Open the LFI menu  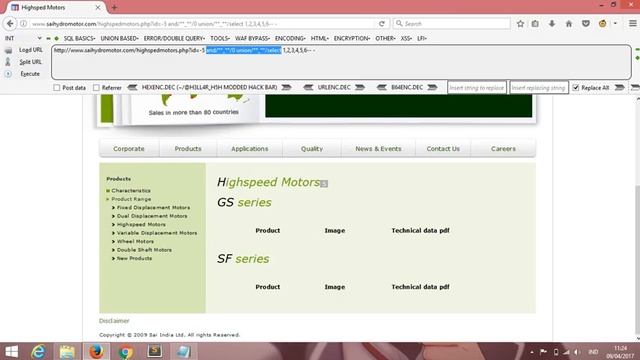422,38
